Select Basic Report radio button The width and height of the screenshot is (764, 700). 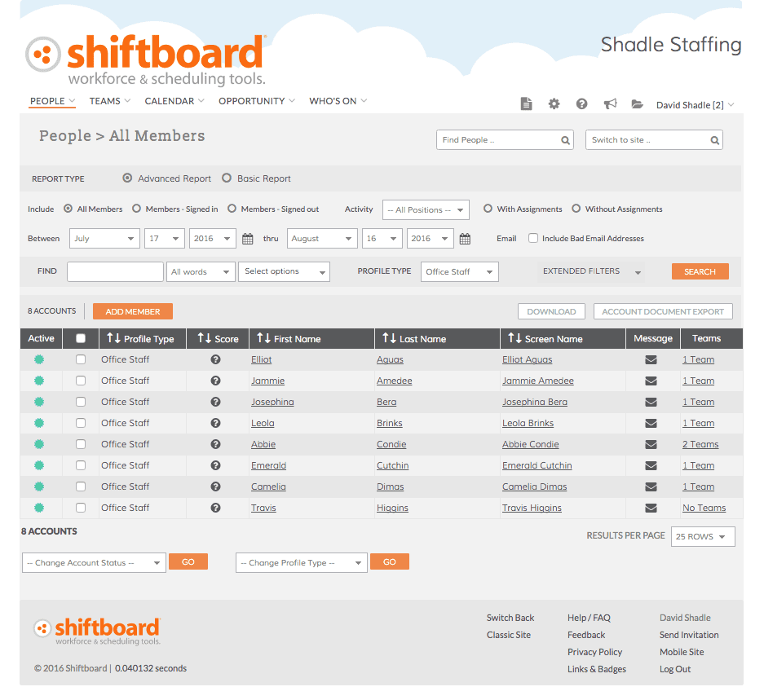227,178
